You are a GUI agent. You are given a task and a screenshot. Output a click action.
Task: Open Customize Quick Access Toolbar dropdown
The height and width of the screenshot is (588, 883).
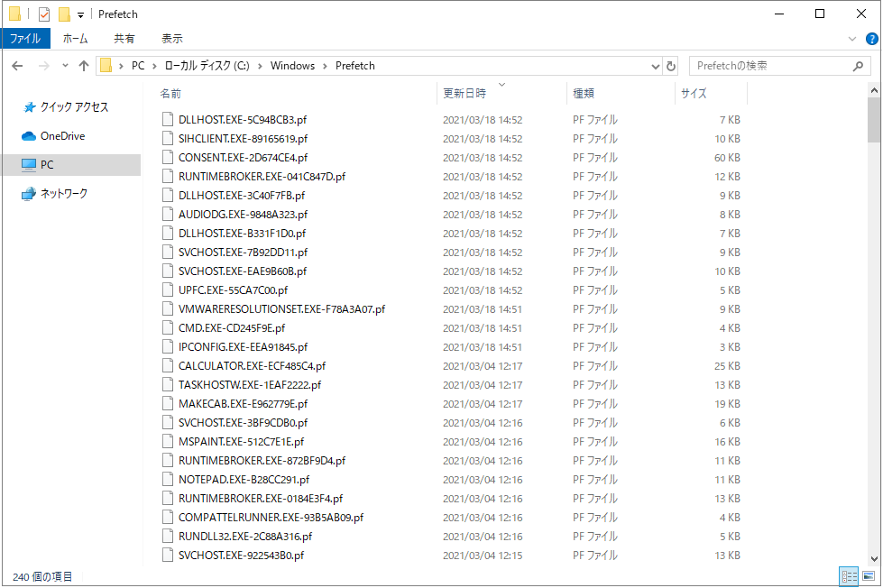click(x=80, y=15)
